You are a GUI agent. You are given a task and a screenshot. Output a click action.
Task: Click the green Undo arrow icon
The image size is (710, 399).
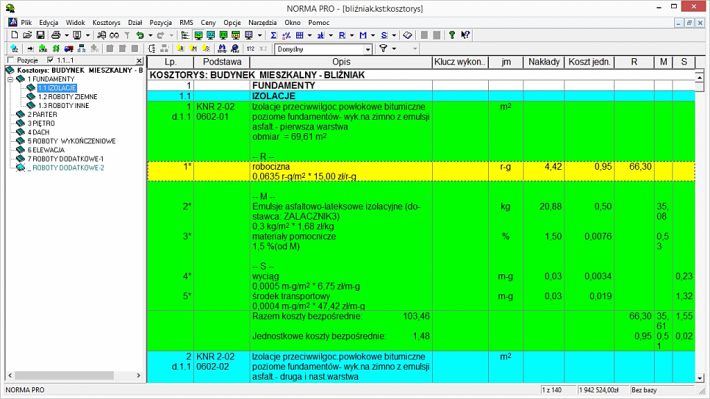pyautogui.click(x=140, y=35)
